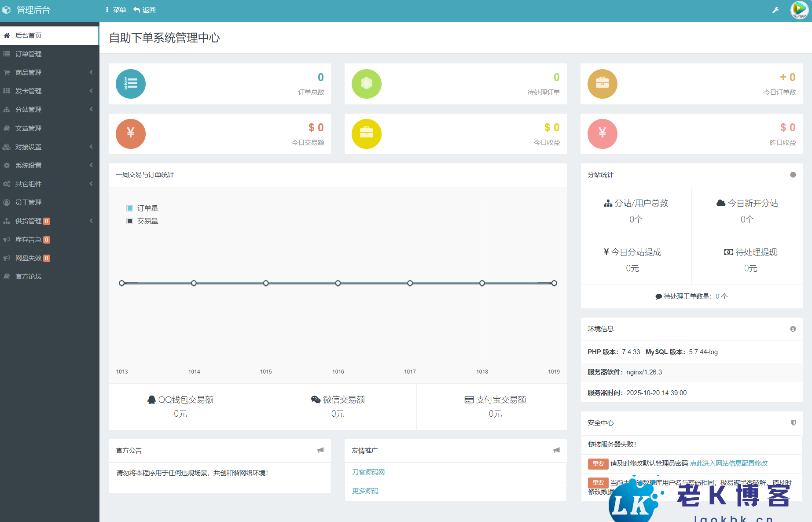Viewport: 812px width, 522px height.
Task: Click the 菜单 item in top bar
Action: coord(116,10)
